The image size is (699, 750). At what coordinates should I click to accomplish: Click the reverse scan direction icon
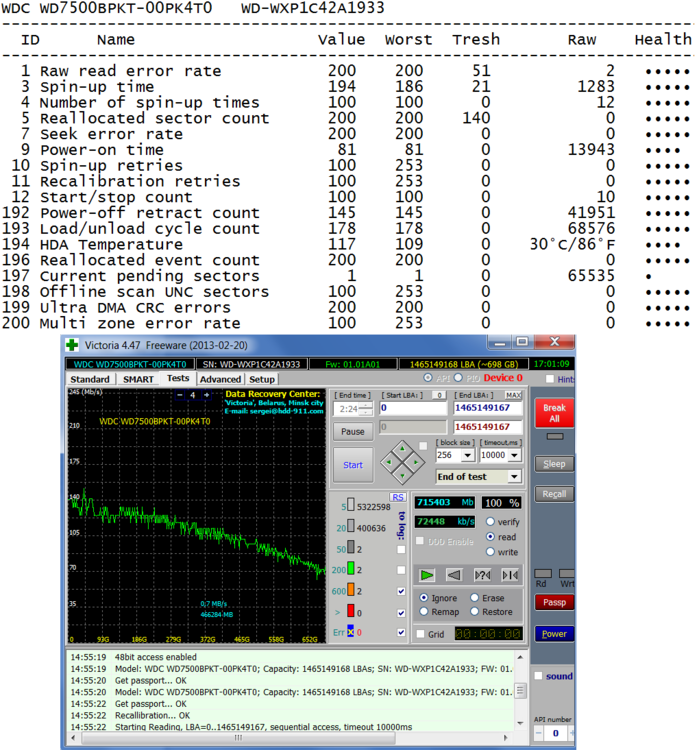click(454, 575)
